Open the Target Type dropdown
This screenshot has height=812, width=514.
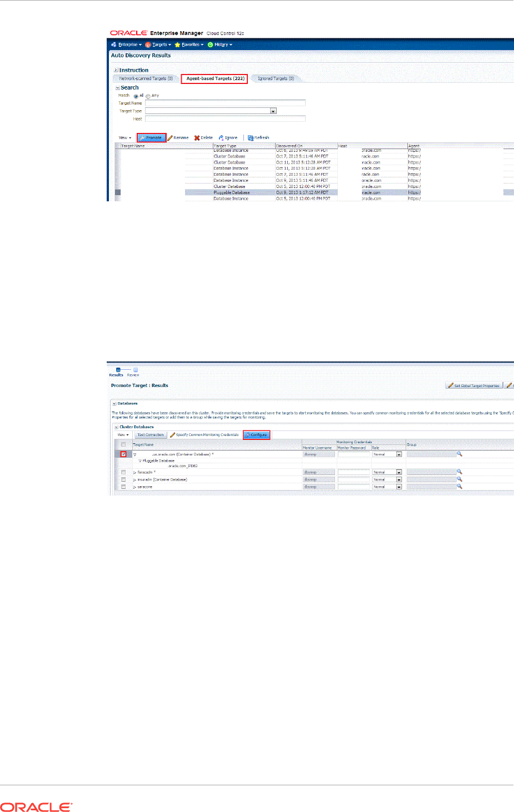(273, 111)
